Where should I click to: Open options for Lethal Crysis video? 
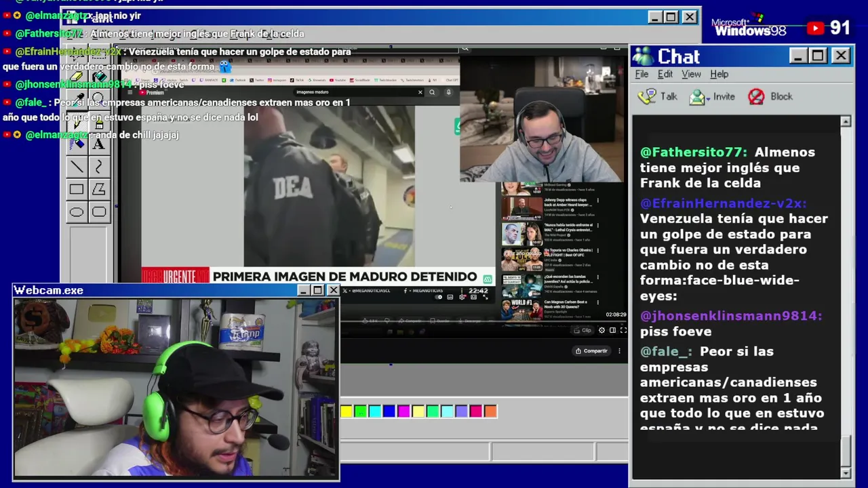597,226
